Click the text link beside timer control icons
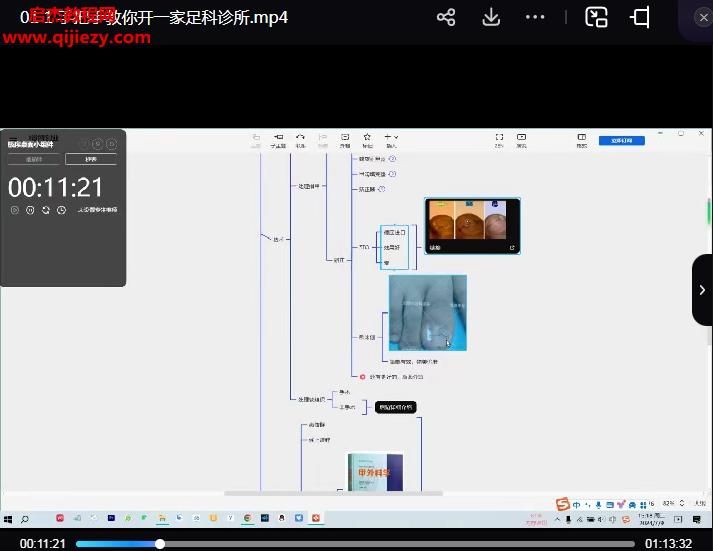The width and height of the screenshot is (713, 551). [x=97, y=210]
